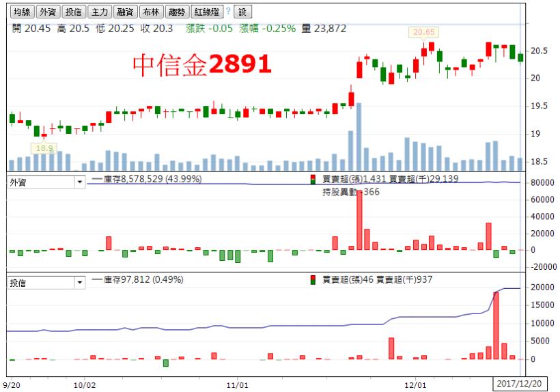Click the 庫存8,578,529 (43.99%) text

click(152, 179)
